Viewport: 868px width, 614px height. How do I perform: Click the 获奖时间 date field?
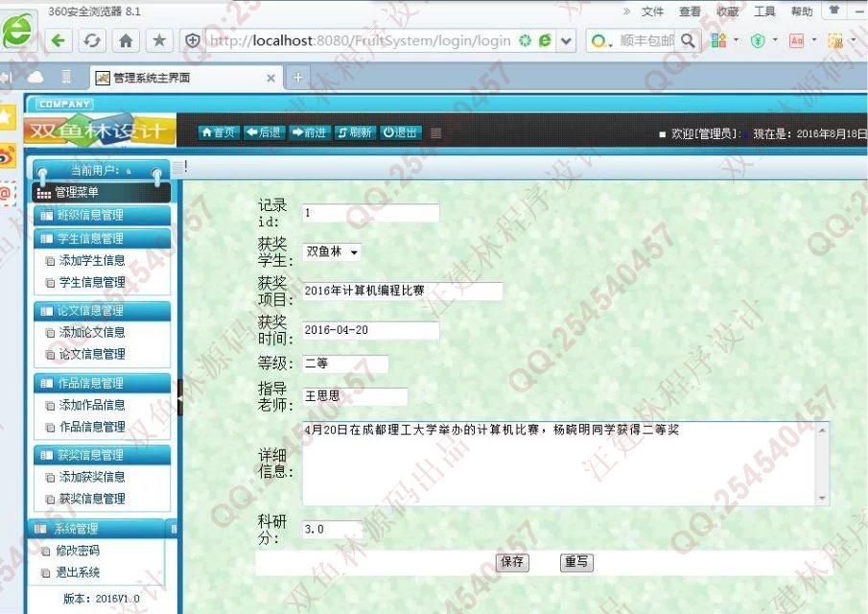371,330
